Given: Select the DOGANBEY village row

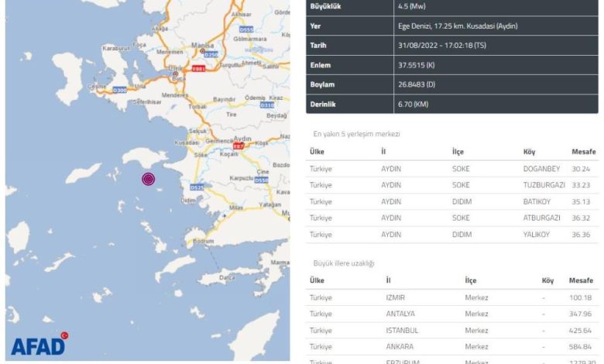Looking at the screenshot, I should [x=452, y=168].
